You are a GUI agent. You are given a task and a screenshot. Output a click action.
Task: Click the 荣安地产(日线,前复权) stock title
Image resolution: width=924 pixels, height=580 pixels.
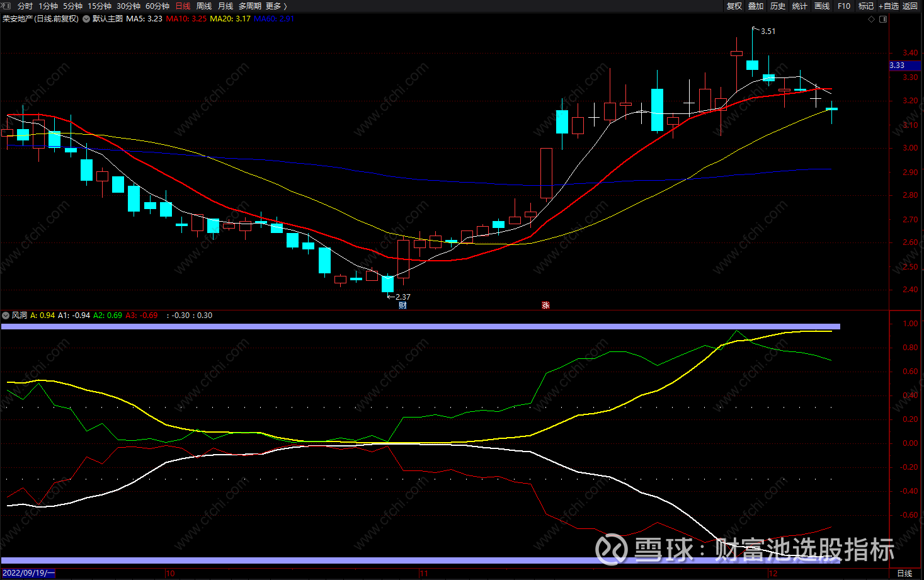40,19
